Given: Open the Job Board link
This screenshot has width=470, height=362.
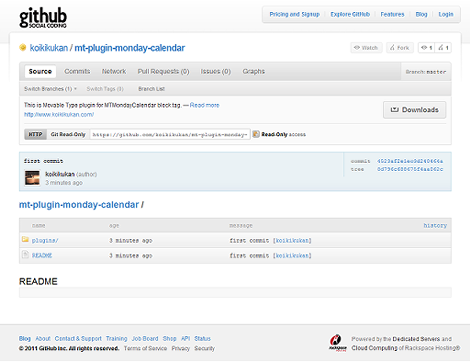Looking at the screenshot, I should tap(145, 339).
